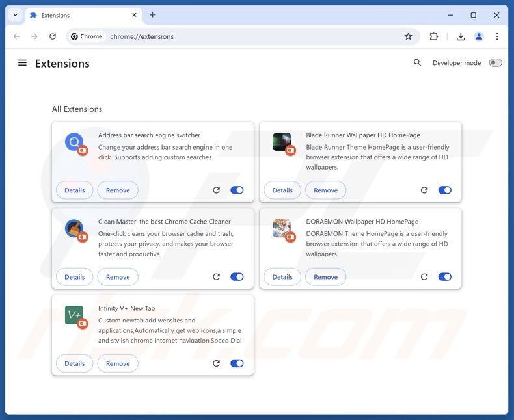Select the Extensions browser tab
This screenshot has height=420, width=514.
coord(83,15)
